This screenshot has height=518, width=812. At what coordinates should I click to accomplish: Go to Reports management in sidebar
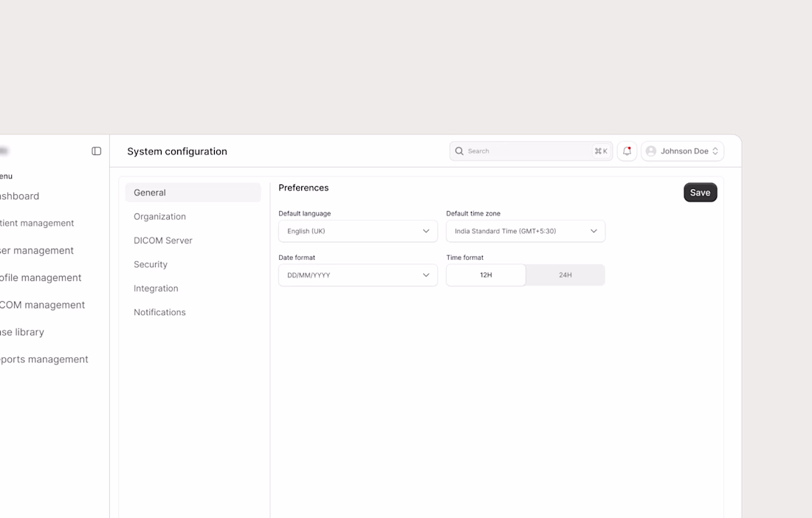pos(44,359)
